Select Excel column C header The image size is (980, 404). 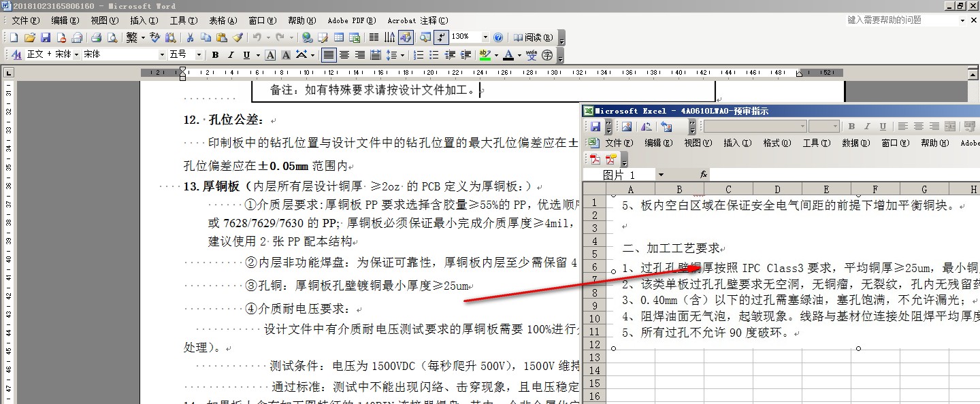pyautogui.click(x=728, y=190)
